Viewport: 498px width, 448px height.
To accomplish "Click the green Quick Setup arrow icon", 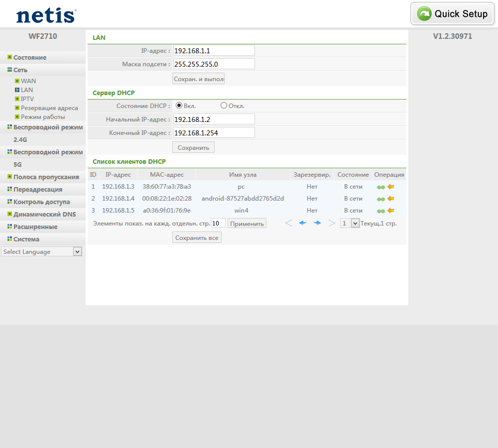I will click(424, 13).
